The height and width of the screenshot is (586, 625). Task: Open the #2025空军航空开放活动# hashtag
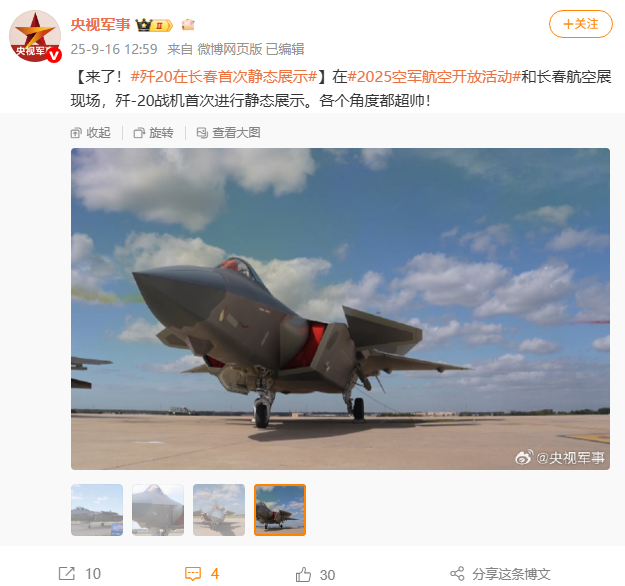(434, 77)
